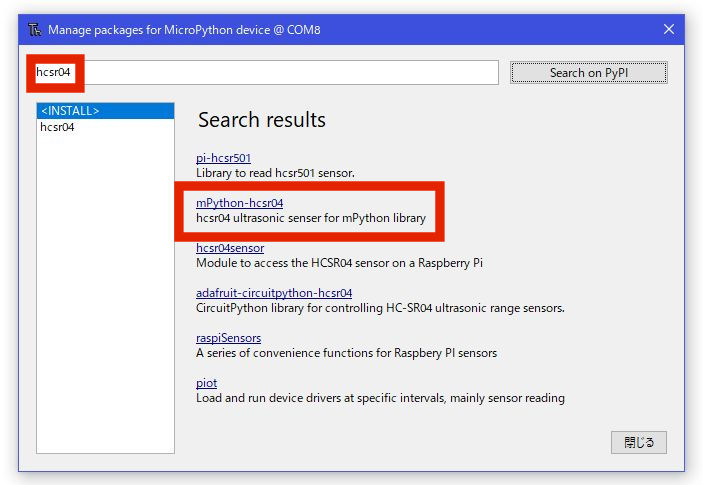This screenshot has height=485, width=703.
Task: Open the adafruit-circuitpython-hcsr04 link
Action: pos(274,293)
